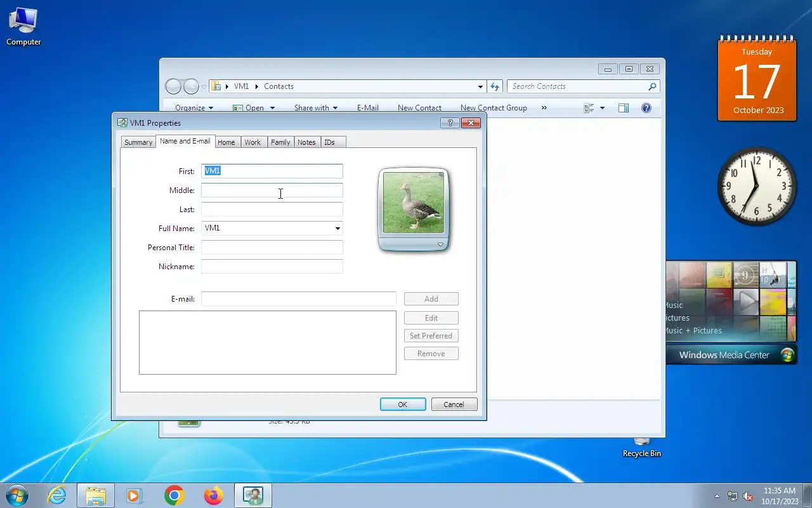The height and width of the screenshot is (508, 812).
Task: Click the Forward navigation button in Contacts
Action: point(191,86)
